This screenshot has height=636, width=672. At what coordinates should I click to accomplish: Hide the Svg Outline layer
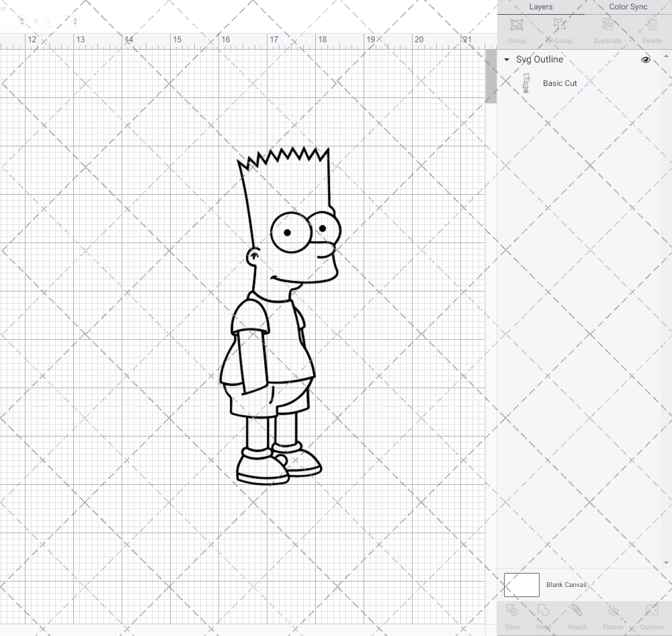click(645, 59)
